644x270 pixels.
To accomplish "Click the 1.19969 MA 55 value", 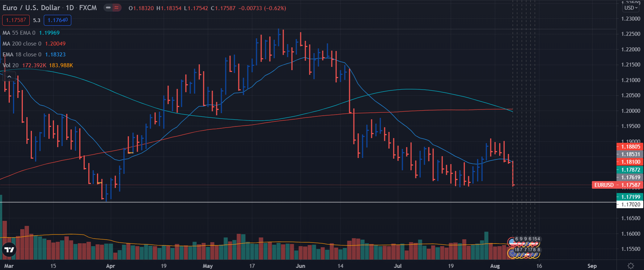I will [x=49, y=33].
